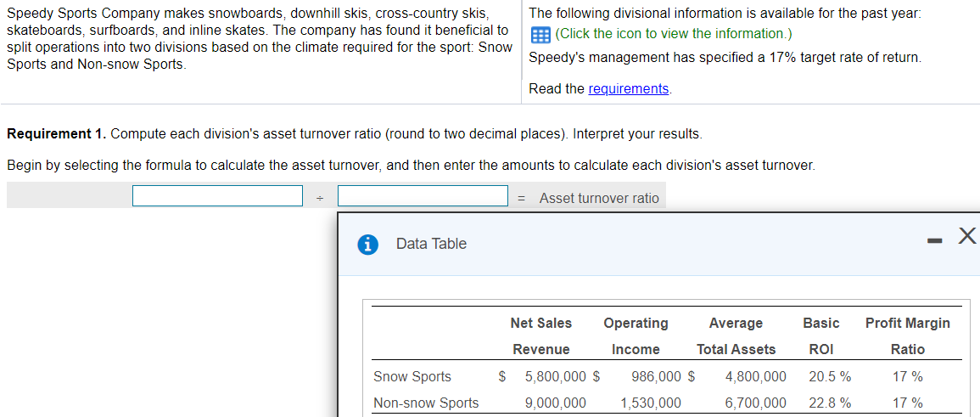Click the Non-snow Sports row label
Viewport: 980px width, 417px height.
coord(426,403)
